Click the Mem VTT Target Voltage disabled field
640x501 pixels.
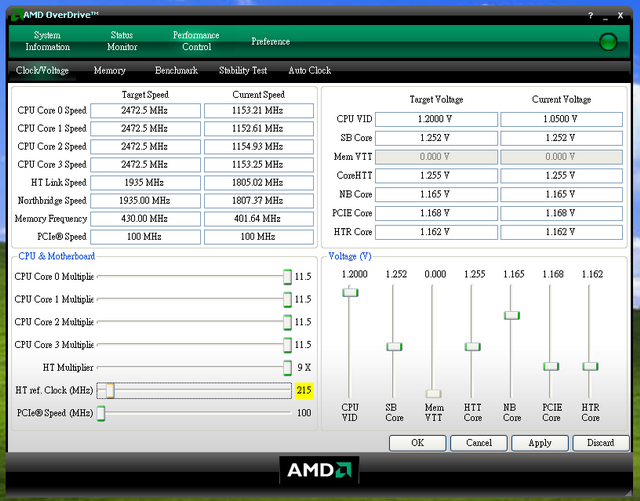[x=436, y=157]
